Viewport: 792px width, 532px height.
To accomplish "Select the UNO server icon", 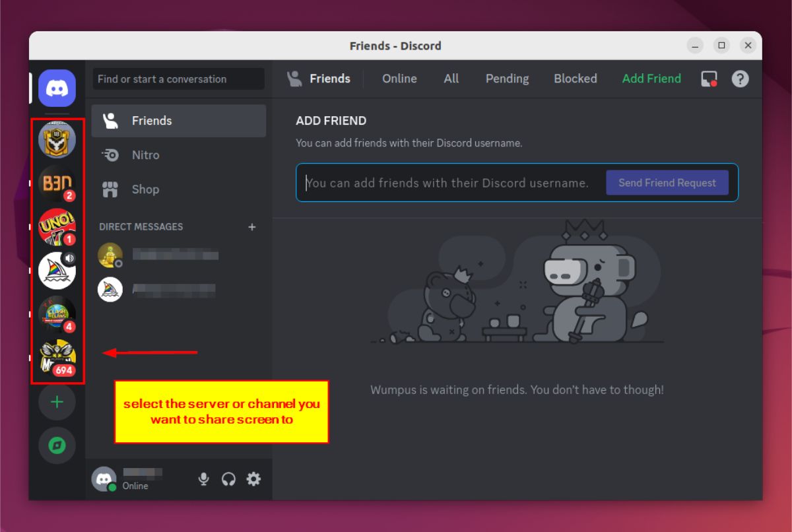I will click(56, 227).
